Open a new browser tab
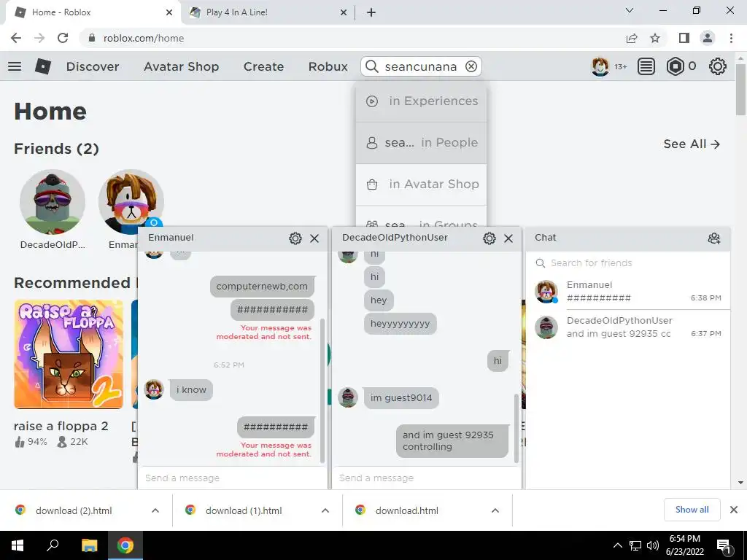 [x=371, y=12]
